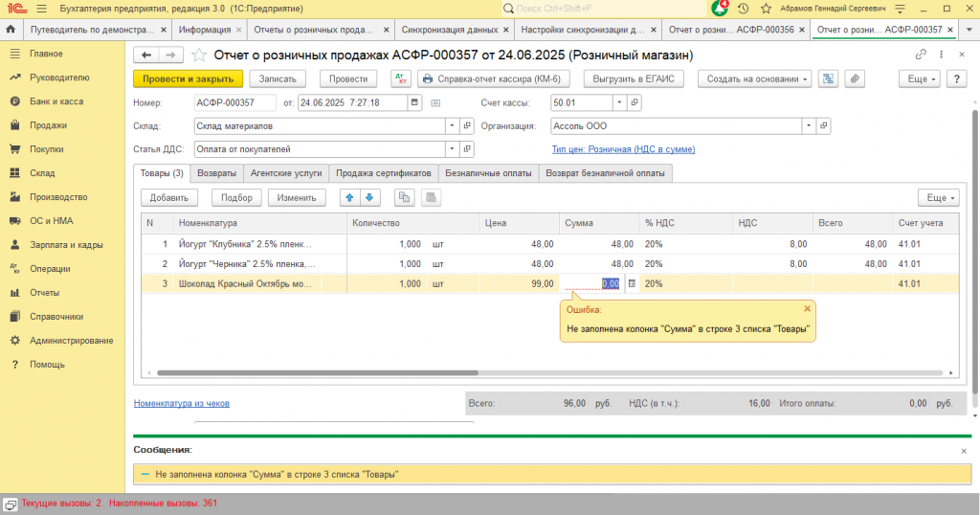This screenshot has height=515, width=980.
Task: Print Справка-отчет кассира (КМ-6)
Action: tap(492, 78)
